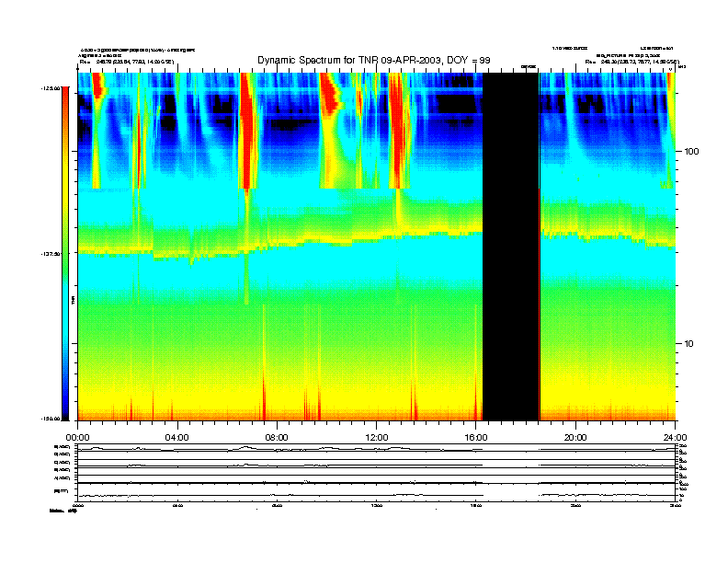
Task: Click the -150.00 color scale bottom label
Action: [51, 419]
